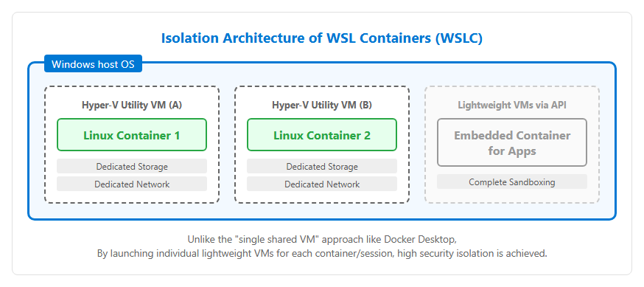Select the Embedded Container for Apps box

tap(512, 142)
